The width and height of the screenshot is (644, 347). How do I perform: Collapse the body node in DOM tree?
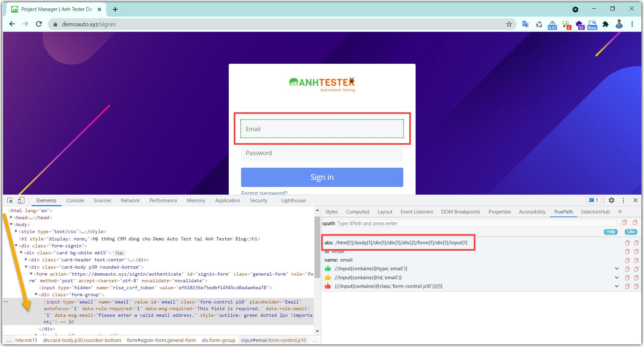pos(11,224)
